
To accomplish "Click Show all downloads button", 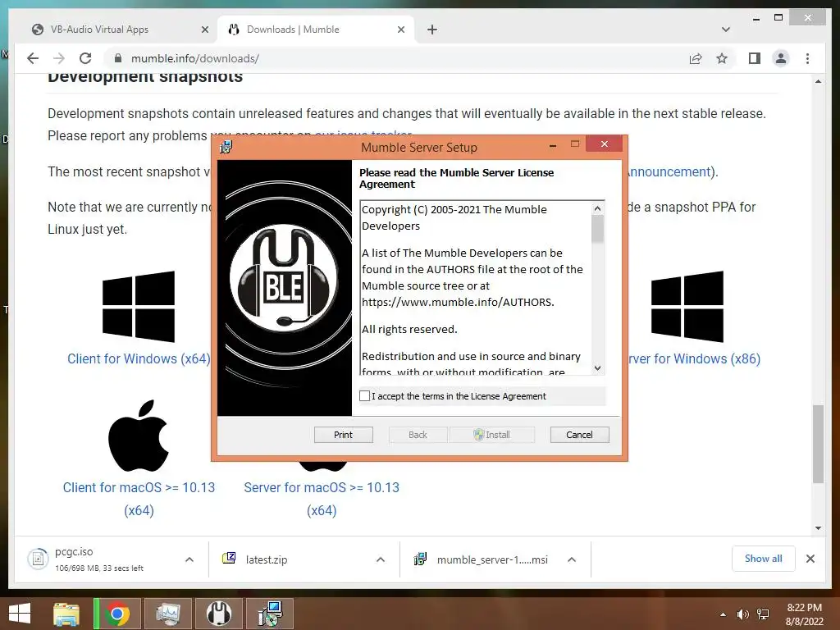I will (x=764, y=559).
